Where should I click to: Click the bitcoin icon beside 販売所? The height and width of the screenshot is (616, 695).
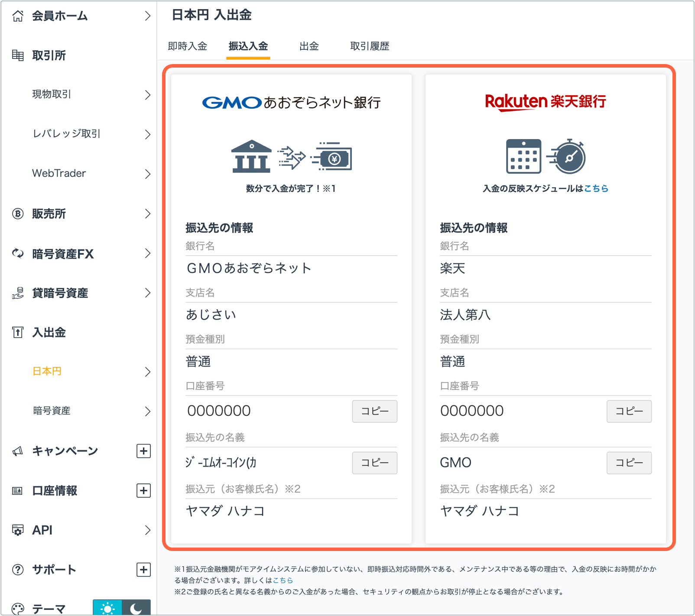tap(18, 214)
